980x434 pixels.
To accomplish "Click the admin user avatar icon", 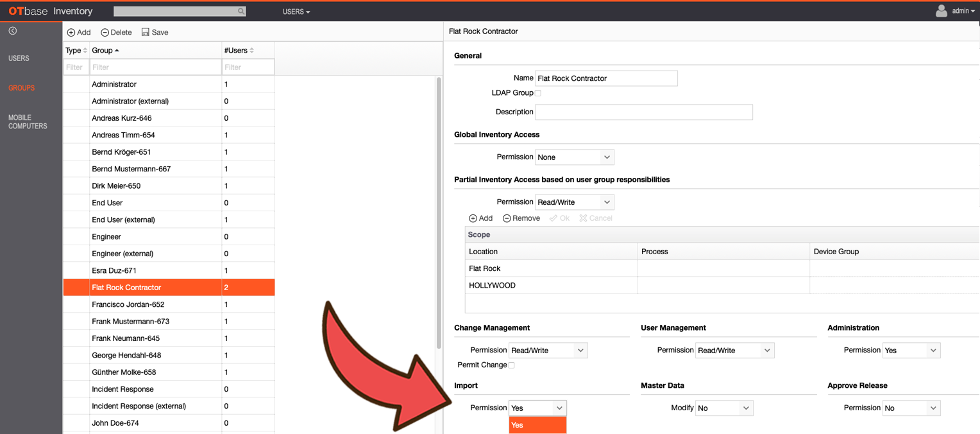I will 941,11.
